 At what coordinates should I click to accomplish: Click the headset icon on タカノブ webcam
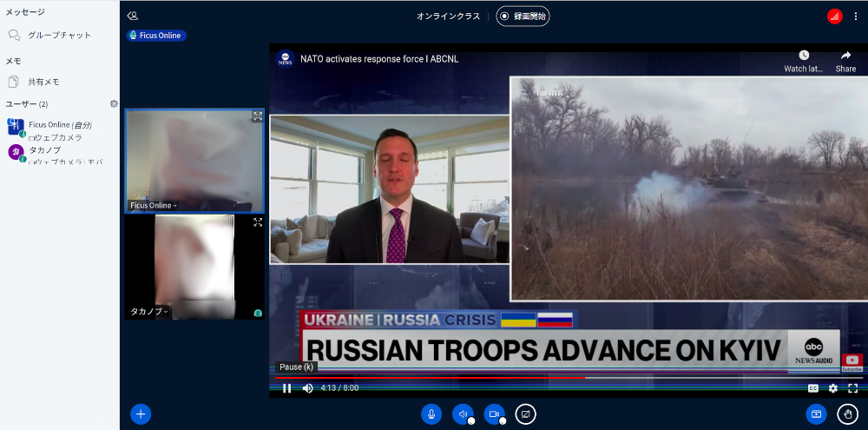coord(258,313)
